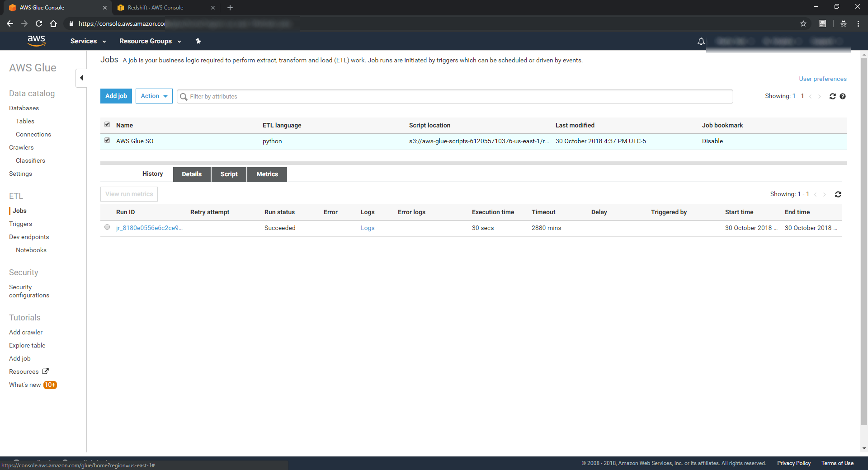The width and height of the screenshot is (868, 470).
Task: Switch to the Details tab
Action: tap(192, 174)
